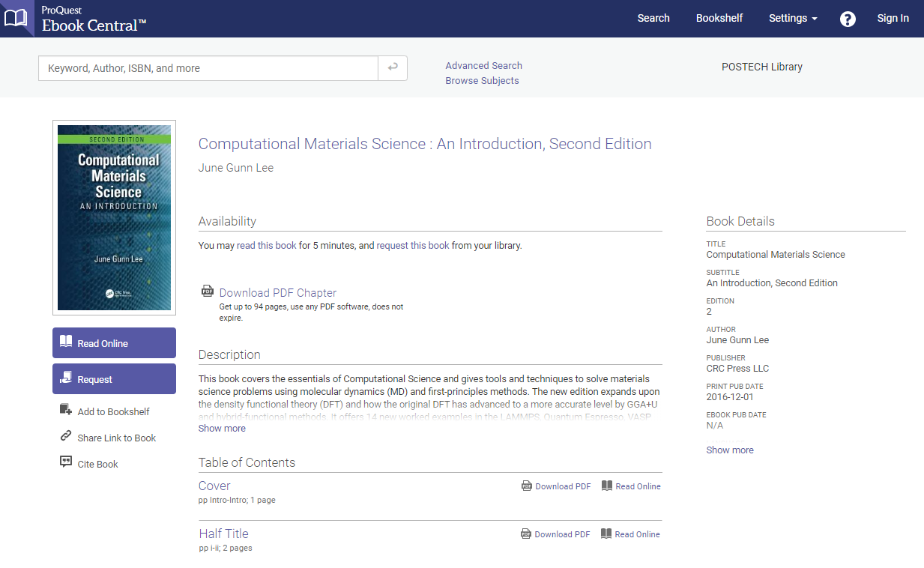
Task: Click print pub date 2016-12-01
Action: [730, 396]
